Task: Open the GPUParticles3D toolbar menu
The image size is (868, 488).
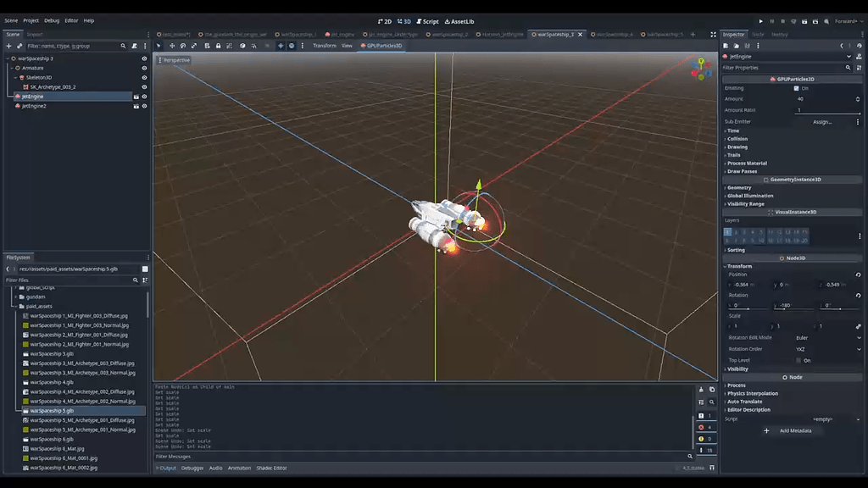Action: [x=381, y=46]
